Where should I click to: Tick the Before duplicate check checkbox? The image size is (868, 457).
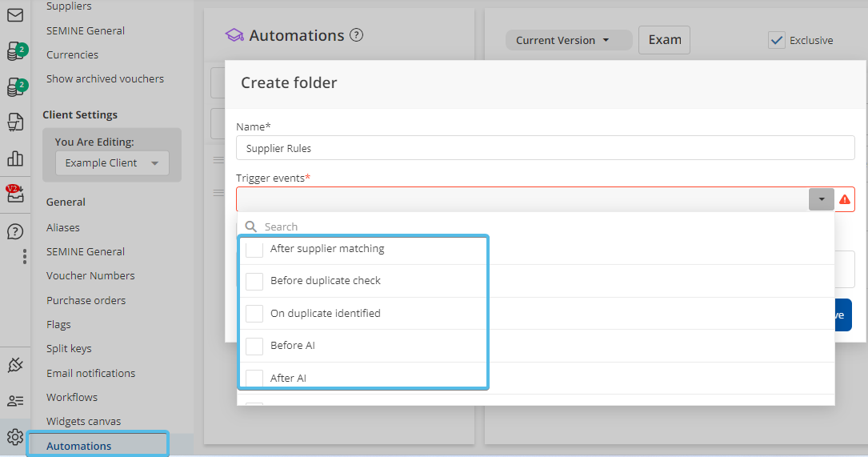[x=254, y=281]
